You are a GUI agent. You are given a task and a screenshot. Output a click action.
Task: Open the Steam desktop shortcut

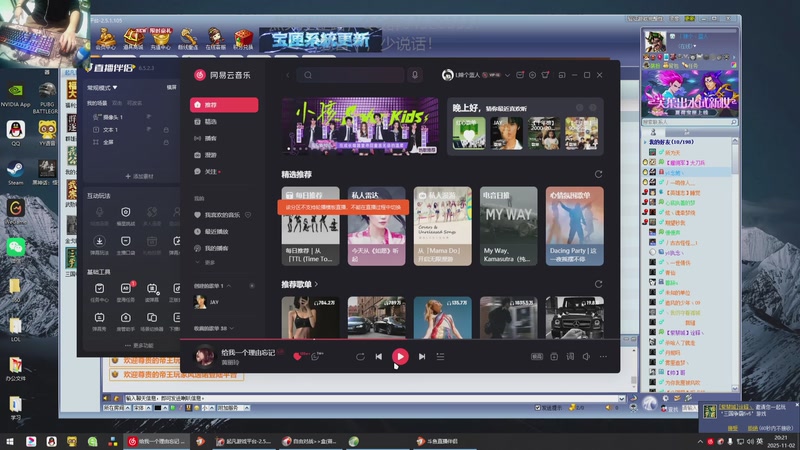coord(15,172)
